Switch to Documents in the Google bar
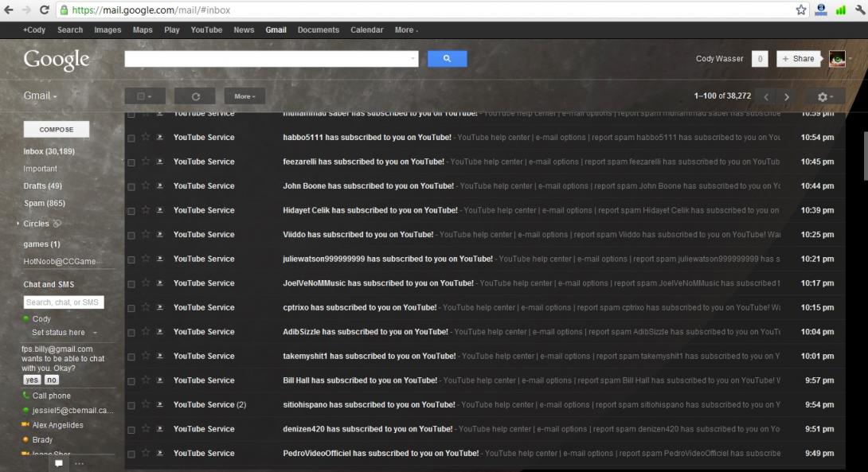Viewport: 868px width, 472px height. click(x=319, y=30)
